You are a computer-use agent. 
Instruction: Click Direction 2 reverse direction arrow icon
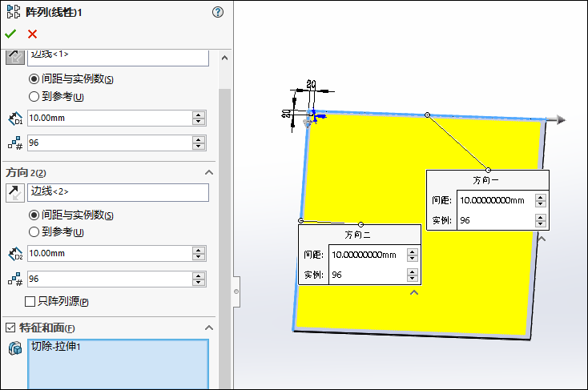coord(15,192)
